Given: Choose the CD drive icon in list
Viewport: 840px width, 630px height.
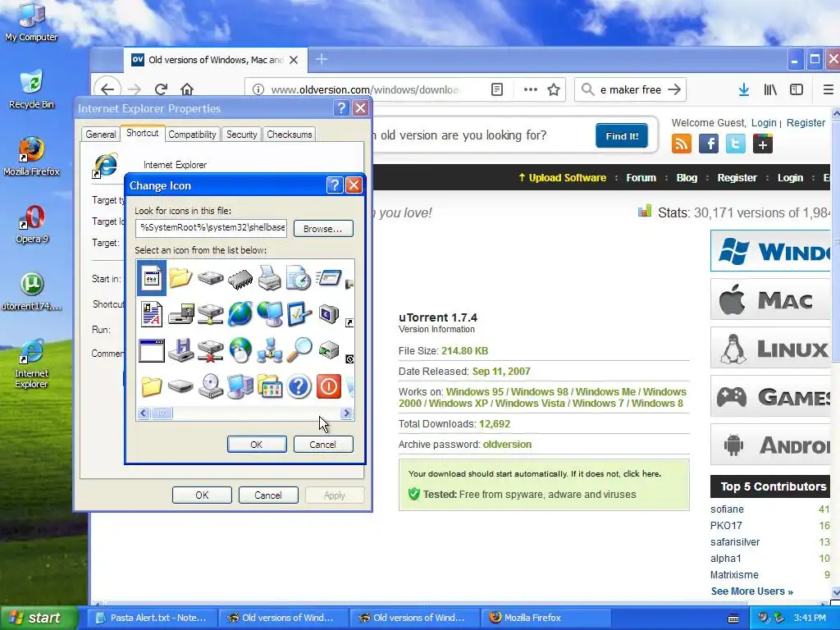Looking at the screenshot, I should (x=210, y=386).
